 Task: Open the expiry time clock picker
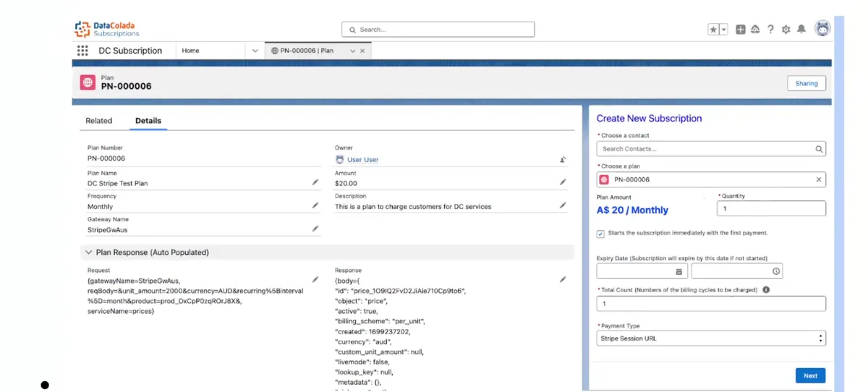[775, 271]
